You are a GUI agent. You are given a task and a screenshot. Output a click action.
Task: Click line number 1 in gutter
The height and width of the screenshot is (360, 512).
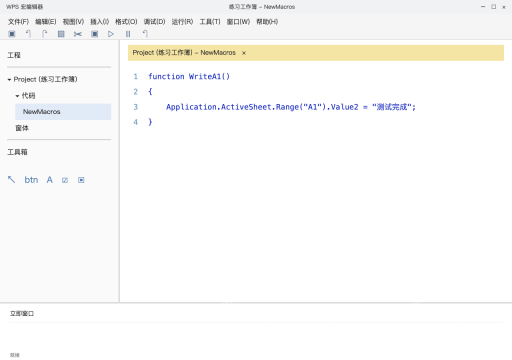(x=136, y=77)
